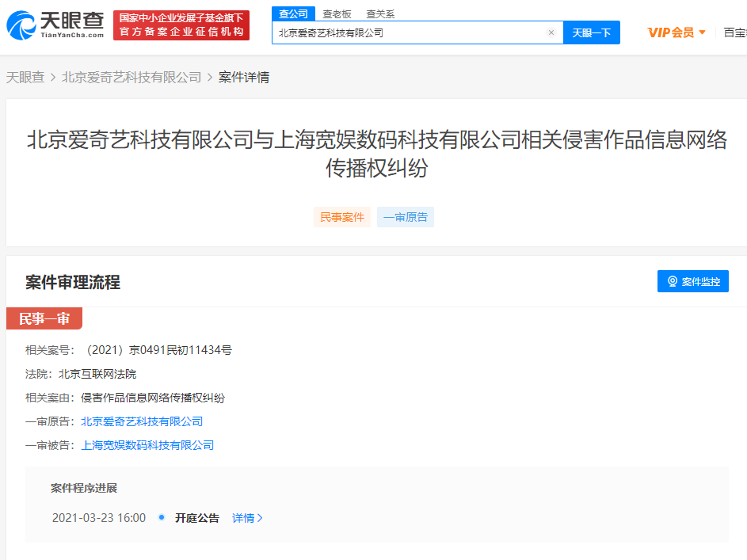This screenshot has width=747, height=560.
Task: Open plaintiff link 北京爱奇艺科技有限公司
Action: (142, 421)
